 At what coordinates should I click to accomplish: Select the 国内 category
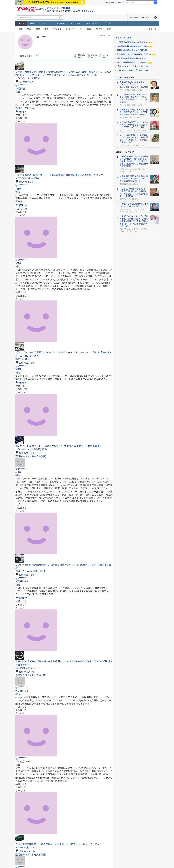[29, 29]
